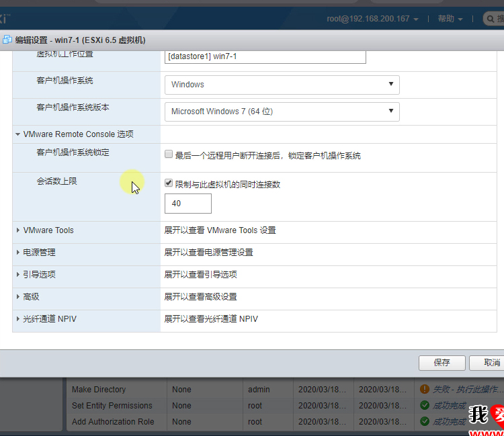Select the Make Directory task row
Viewport: 504px width, 436px height.
284,390
